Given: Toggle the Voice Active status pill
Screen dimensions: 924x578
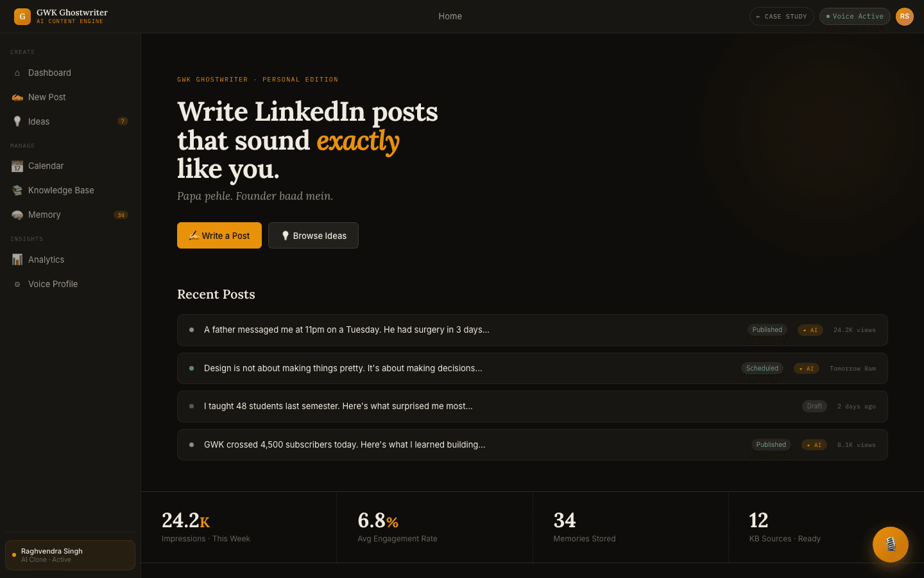Looking at the screenshot, I should point(855,17).
